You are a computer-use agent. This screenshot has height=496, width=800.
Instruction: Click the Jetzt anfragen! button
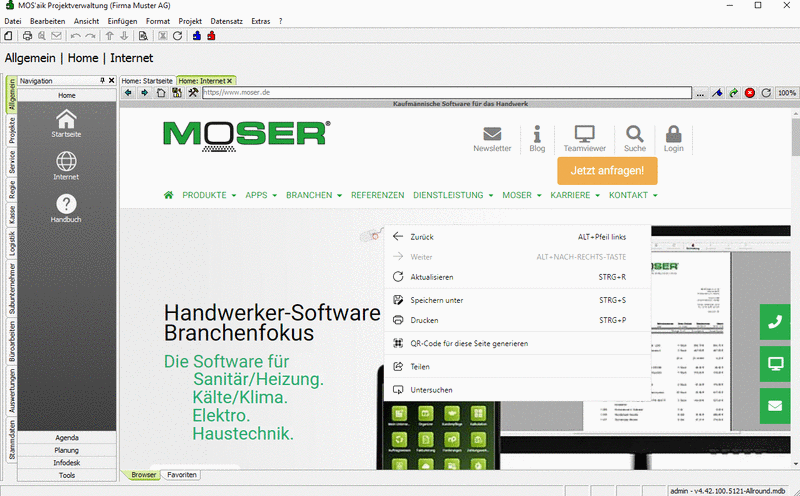point(607,170)
